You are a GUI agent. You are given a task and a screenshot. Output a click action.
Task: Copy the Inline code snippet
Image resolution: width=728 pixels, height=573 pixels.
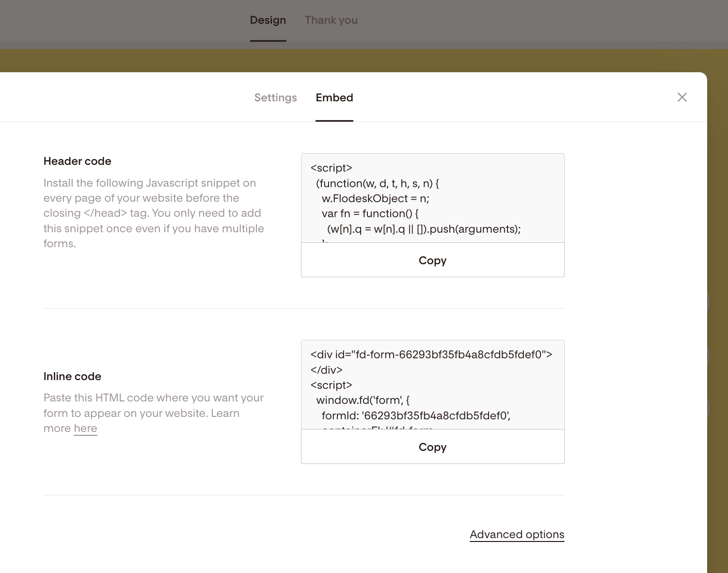(433, 447)
